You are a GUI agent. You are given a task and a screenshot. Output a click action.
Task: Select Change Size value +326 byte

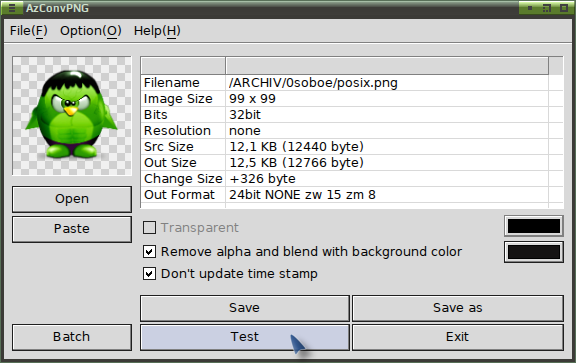[262, 179]
